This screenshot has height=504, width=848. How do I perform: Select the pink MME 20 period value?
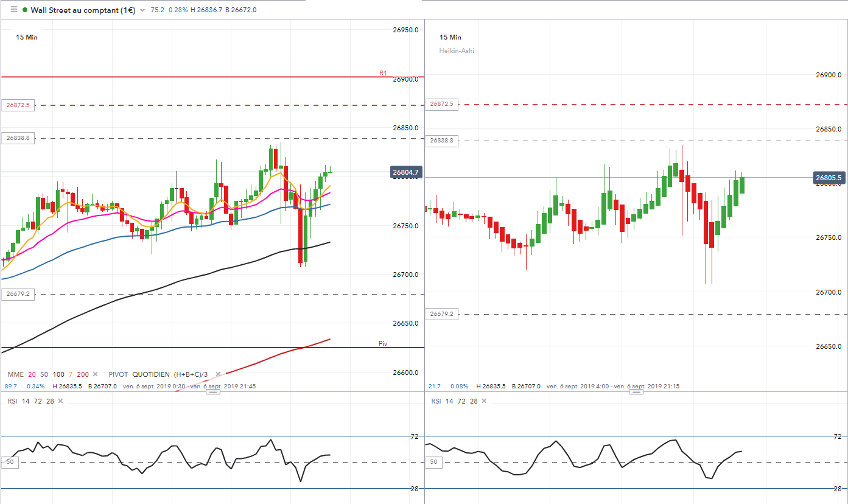(32, 374)
